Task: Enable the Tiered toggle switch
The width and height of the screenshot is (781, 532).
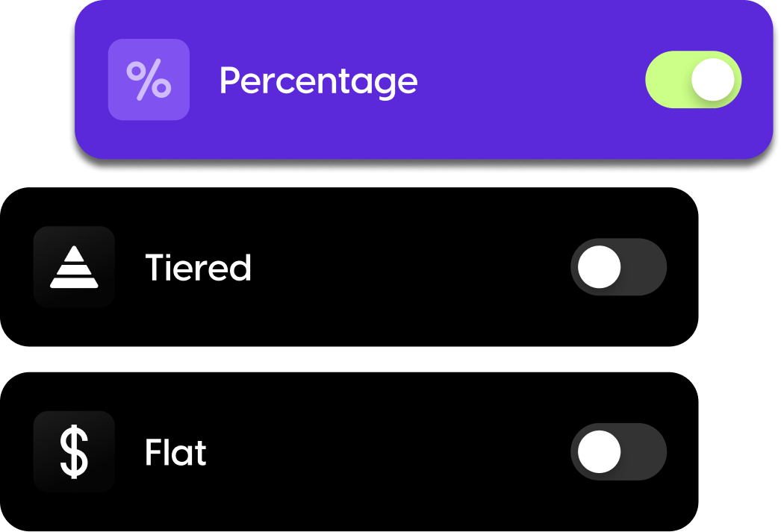Action: (619, 267)
